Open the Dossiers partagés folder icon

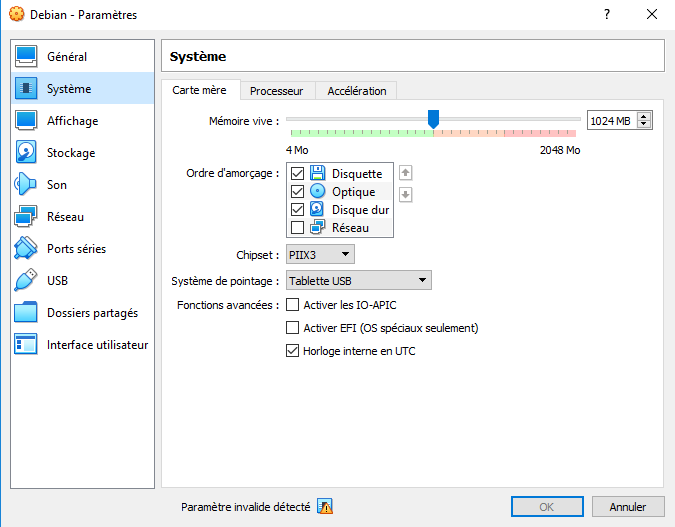tap(26, 312)
